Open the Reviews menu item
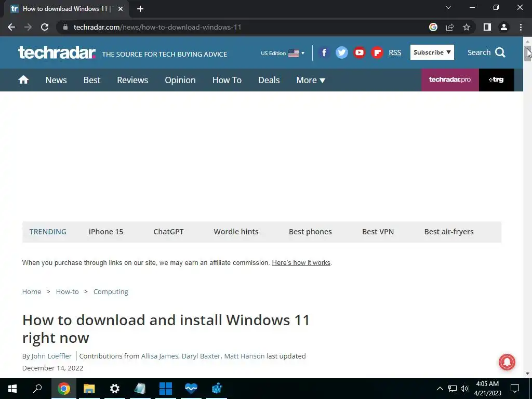The height and width of the screenshot is (399, 532). pos(132,80)
